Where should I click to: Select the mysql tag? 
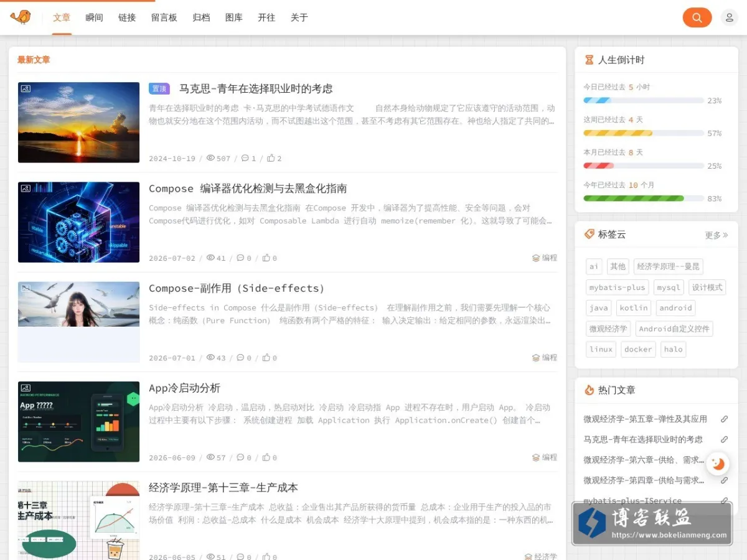669,287
